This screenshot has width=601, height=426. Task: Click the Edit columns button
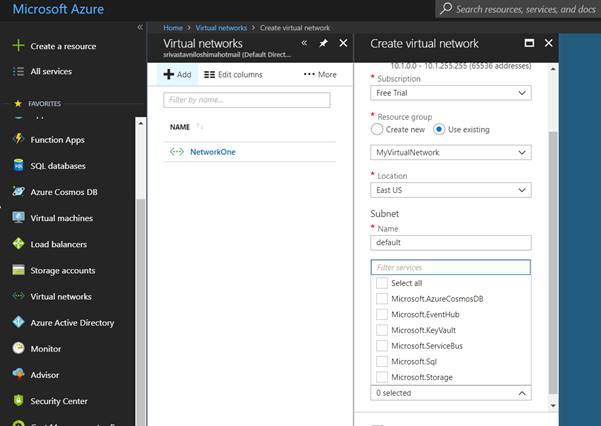[x=233, y=74]
